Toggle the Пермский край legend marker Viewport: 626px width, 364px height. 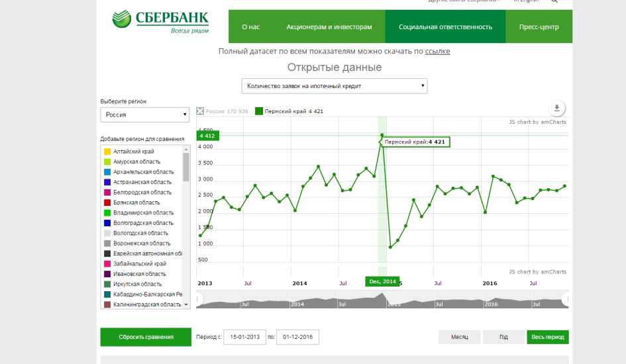259,111
